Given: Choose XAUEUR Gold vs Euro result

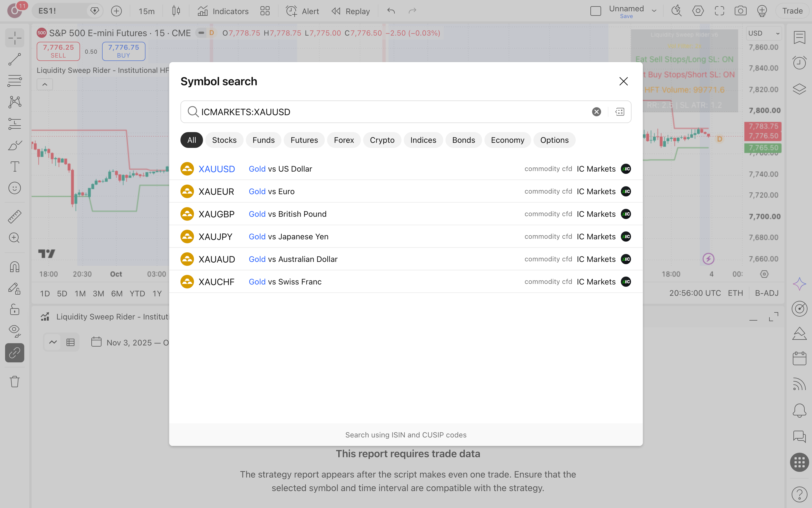Looking at the screenshot, I should click(406, 191).
